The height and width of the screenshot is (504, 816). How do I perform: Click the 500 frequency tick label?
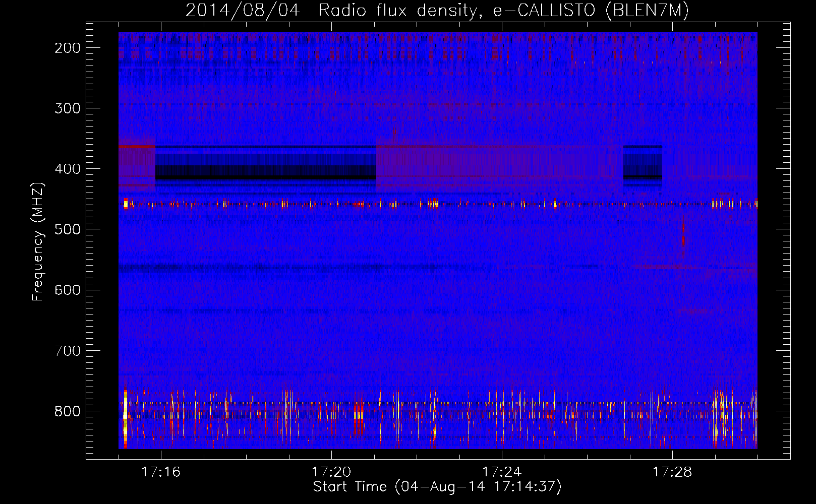pyautogui.click(x=68, y=229)
